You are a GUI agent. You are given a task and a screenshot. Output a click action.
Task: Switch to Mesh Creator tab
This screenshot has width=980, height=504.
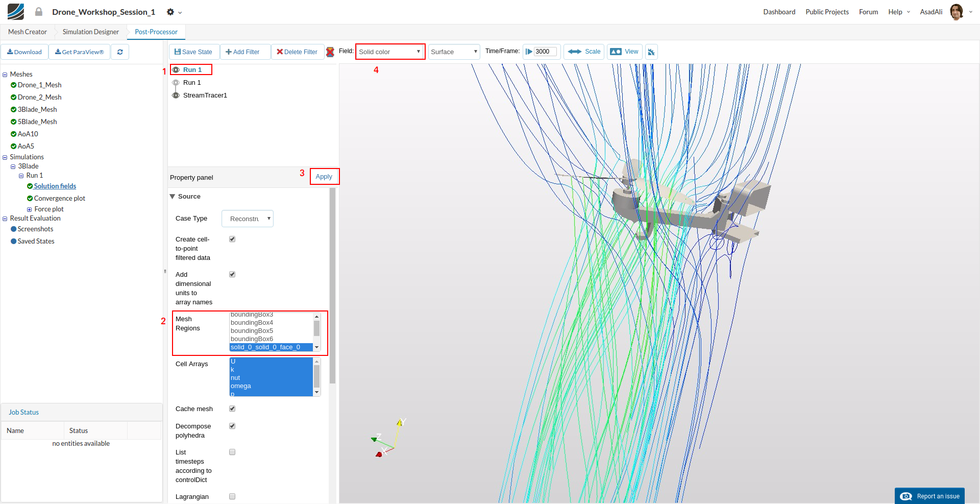click(x=28, y=32)
